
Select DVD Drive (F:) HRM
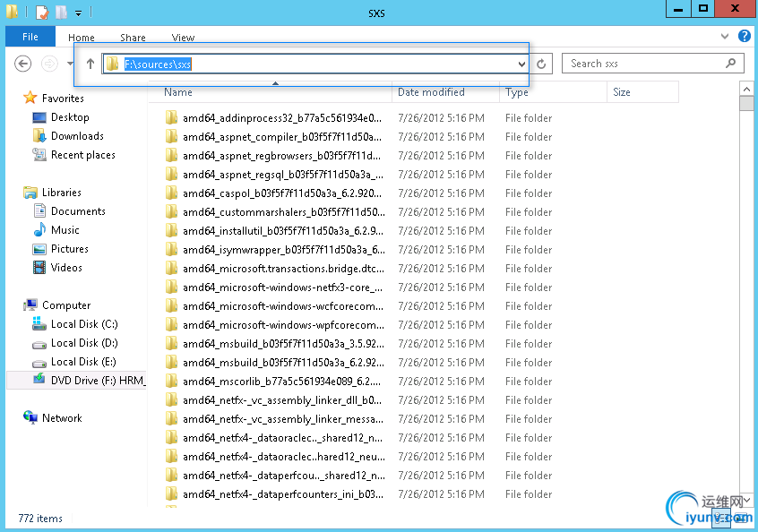76,381
